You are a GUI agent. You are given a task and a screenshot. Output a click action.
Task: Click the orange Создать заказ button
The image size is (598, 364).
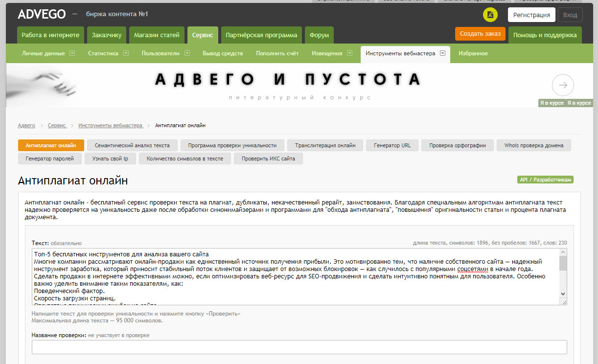pyautogui.click(x=480, y=33)
